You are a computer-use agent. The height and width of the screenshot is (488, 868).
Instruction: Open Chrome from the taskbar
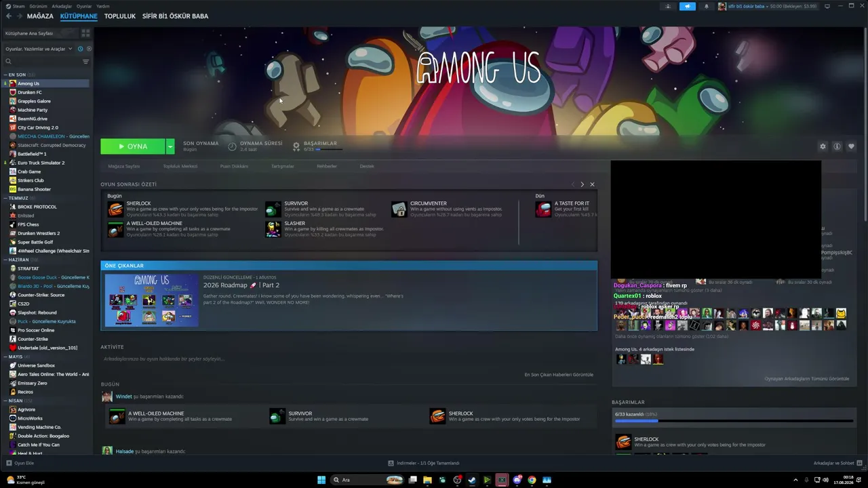point(532,480)
